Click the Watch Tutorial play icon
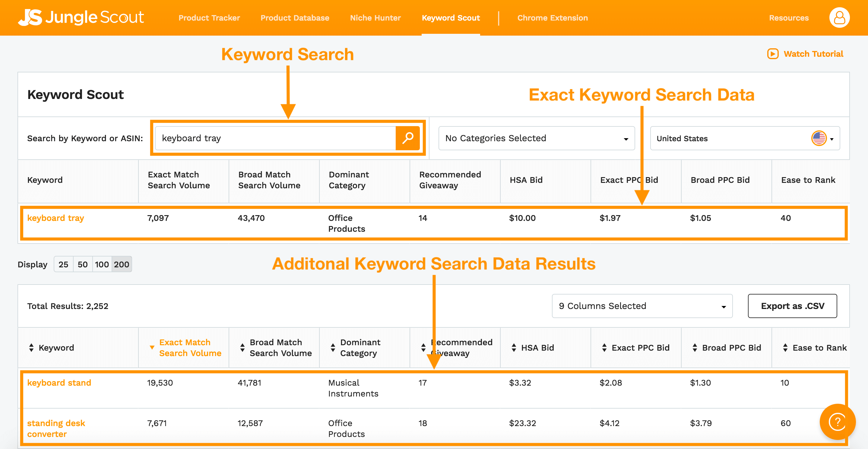Viewport: 868px width, 449px height. (773, 54)
